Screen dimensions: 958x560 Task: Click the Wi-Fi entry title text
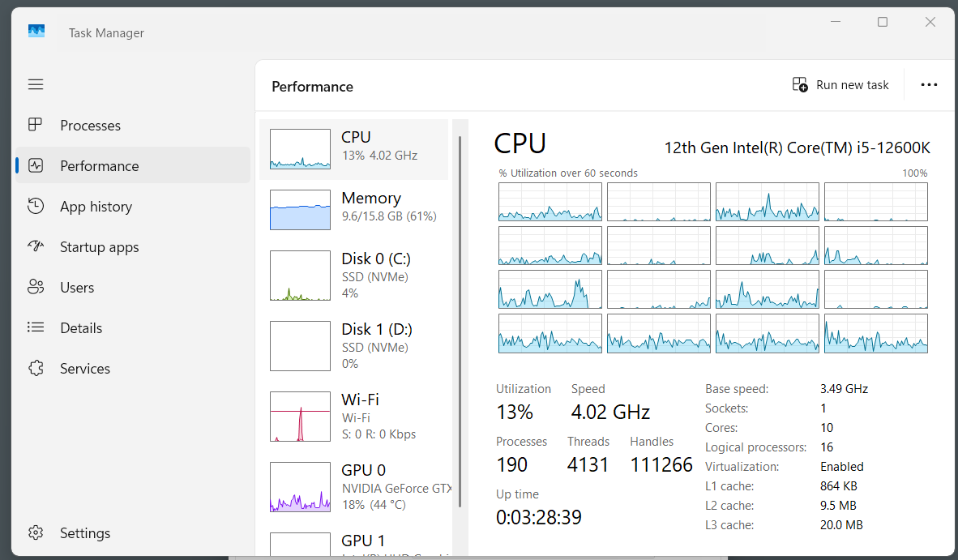[x=361, y=400]
